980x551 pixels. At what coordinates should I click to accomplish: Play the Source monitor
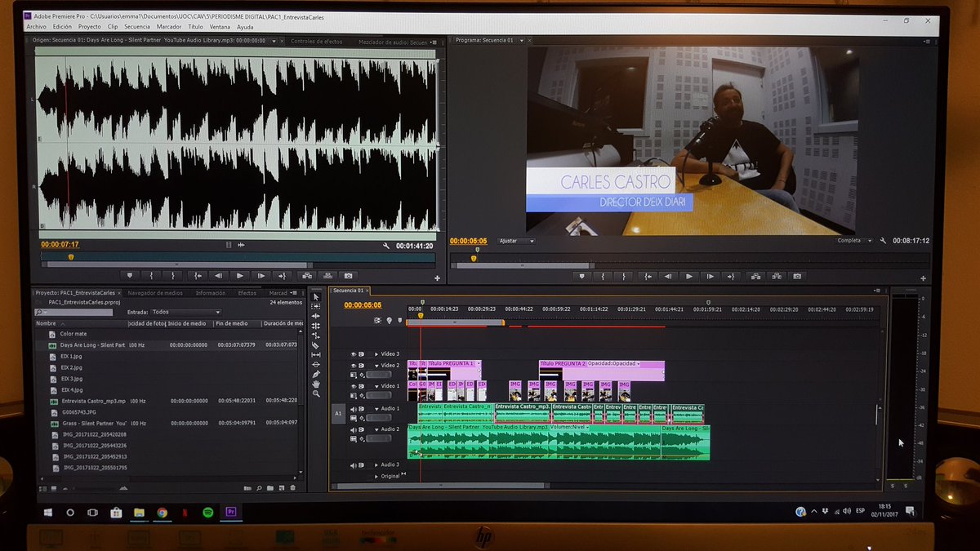(239, 276)
